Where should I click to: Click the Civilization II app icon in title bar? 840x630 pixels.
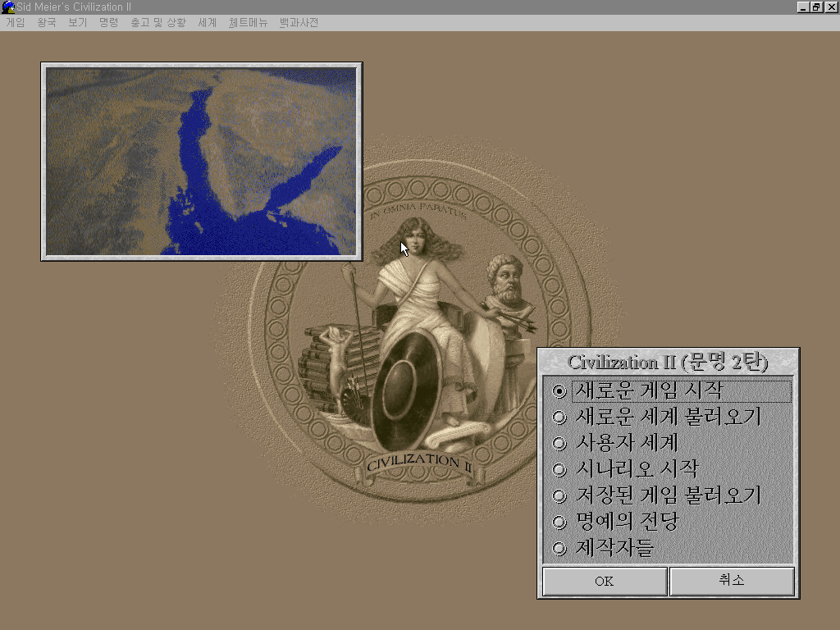click(8, 7)
